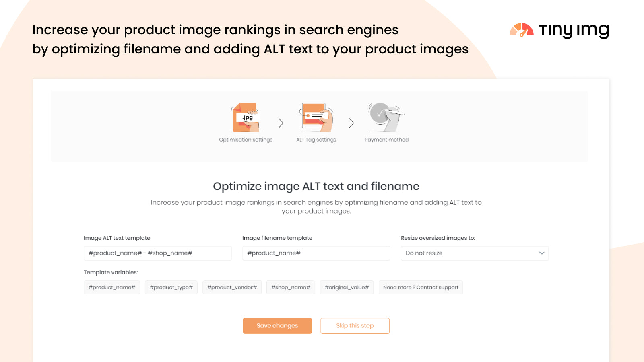Focus the Image ALT text template field
Screen dimensions: 644x362
(x=157, y=253)
